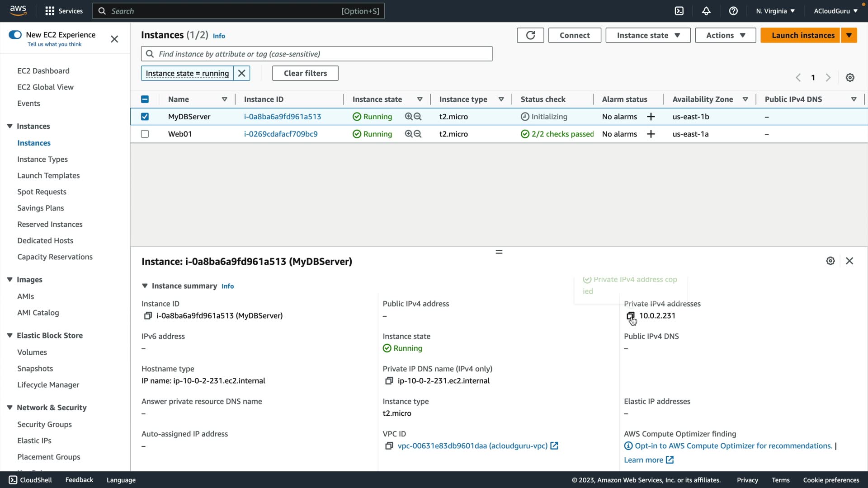
Task: Copy the private IPv4 address 10.0.2.231
Action: click(x=630, y=316)
